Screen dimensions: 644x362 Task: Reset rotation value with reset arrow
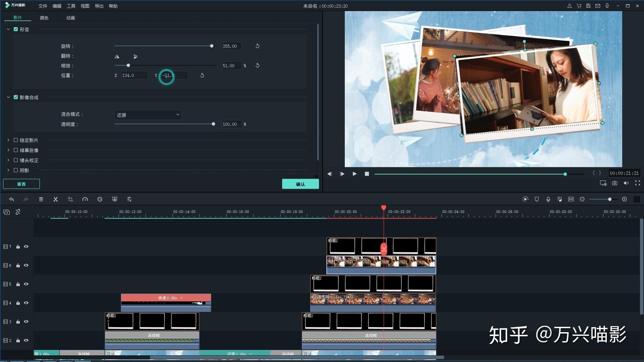pyautogui.click(x=258, y=46)
